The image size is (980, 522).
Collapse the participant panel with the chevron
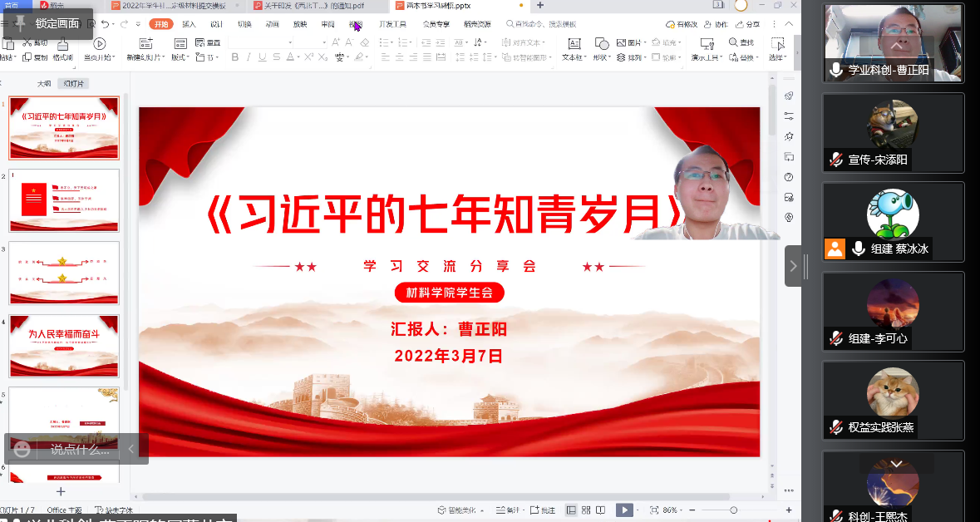(x=793, y=266)
